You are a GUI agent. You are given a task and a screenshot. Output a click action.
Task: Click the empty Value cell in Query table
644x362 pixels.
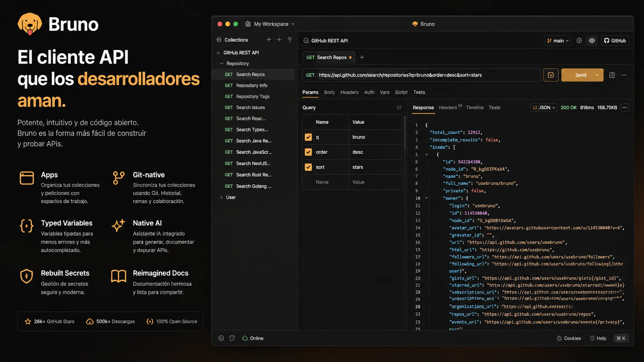point(375,182)
